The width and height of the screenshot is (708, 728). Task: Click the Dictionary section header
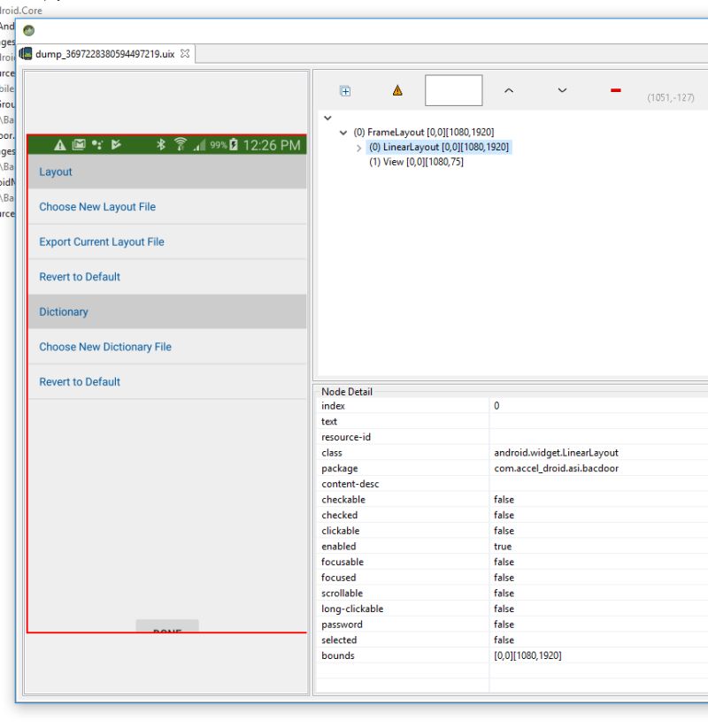click(167, 311)
